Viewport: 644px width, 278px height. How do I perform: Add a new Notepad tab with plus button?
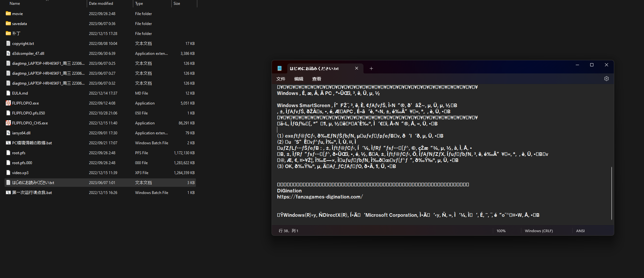click(371, 68)
